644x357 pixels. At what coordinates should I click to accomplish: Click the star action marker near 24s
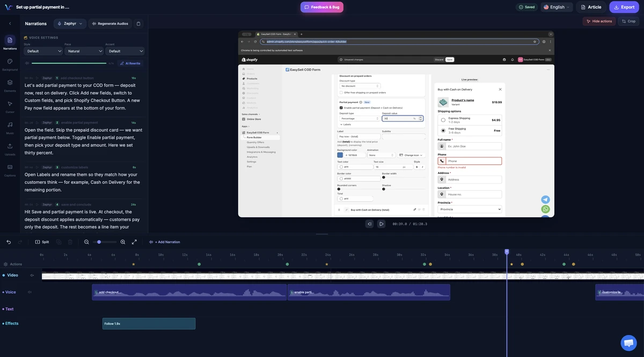[326, 264]
